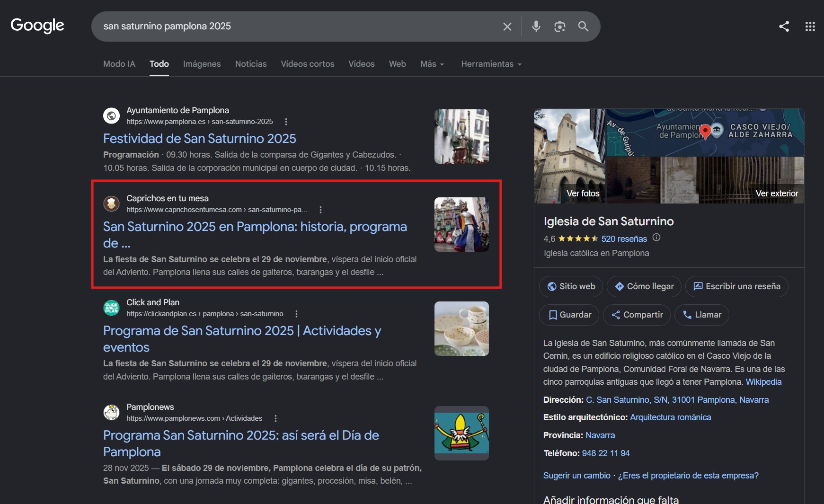Visit the church's Sitio web

point(571,286)
